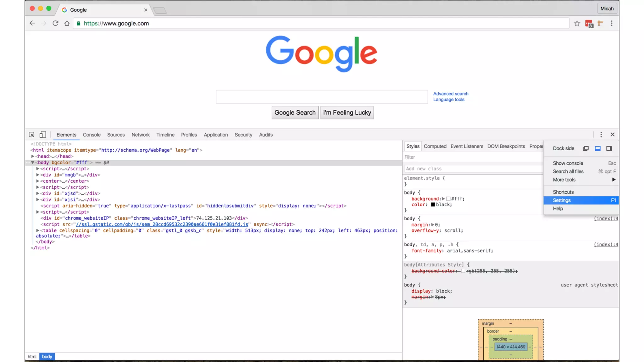644x362 pixels.
Task: Collapse the body element node
Action: coord(32,162)
